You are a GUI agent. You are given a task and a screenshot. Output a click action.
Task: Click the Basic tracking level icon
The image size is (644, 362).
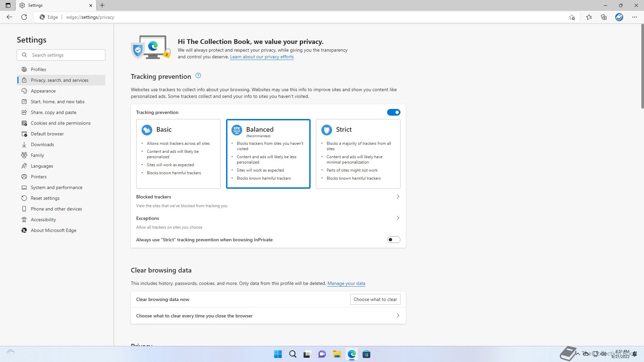[x=147, y=130]
